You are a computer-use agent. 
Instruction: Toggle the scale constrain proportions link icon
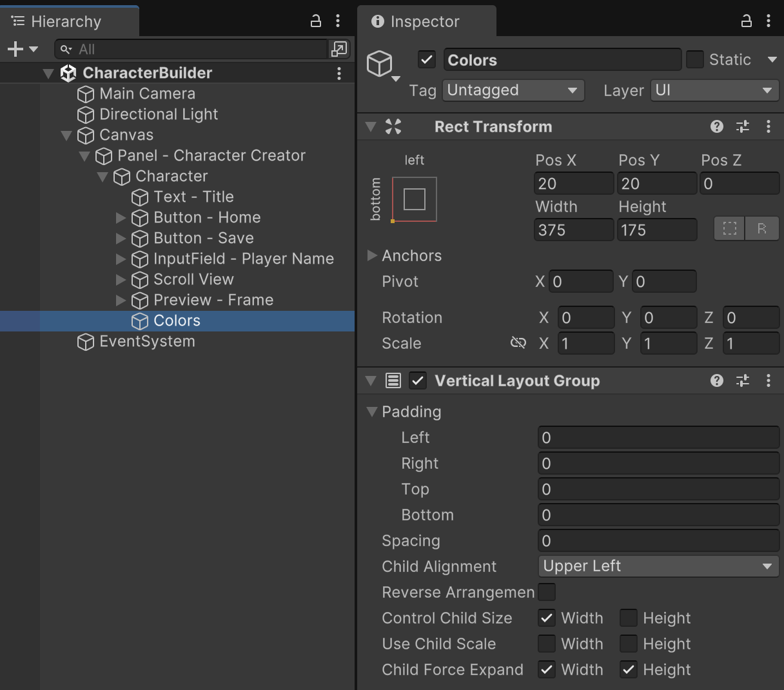point(518,343)
